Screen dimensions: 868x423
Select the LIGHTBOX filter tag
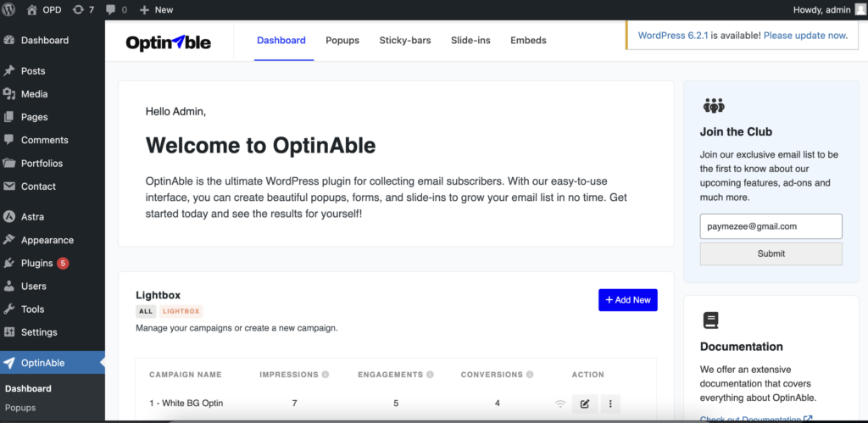coord(181,311)
